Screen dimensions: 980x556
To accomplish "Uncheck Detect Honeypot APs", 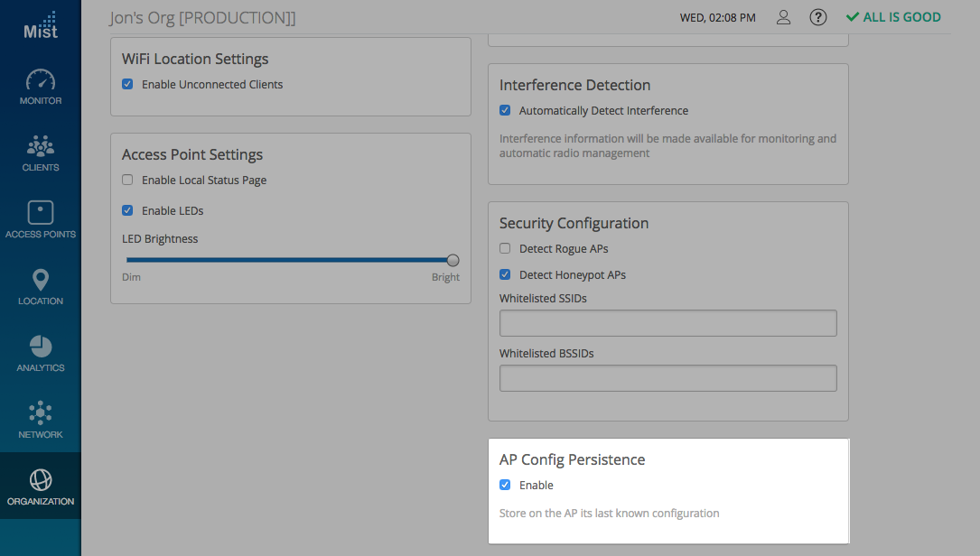I will [505, 275].
